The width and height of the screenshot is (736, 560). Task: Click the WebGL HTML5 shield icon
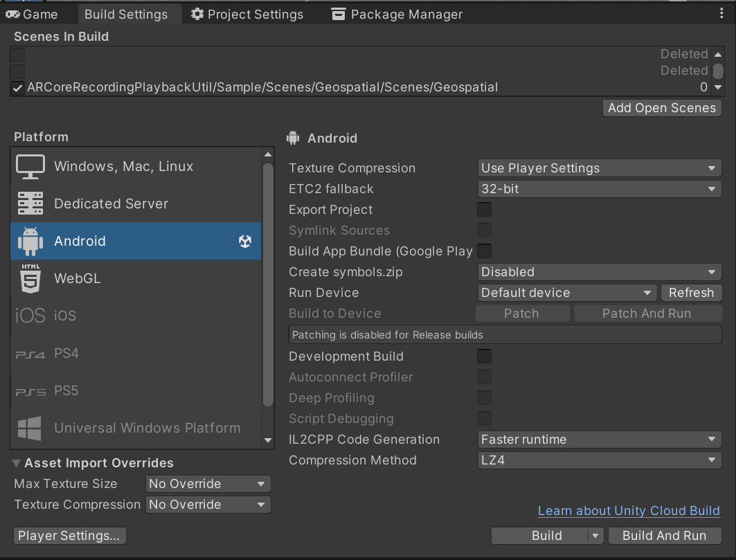click(30, 278)
